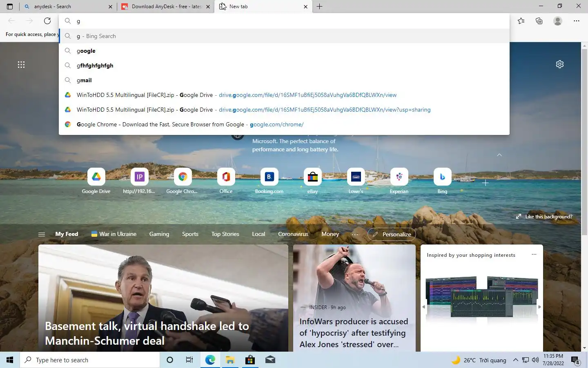Open Google Drive quick link tile
This screenshot has width=588, height=368.
pyautogui.click(x=96, y=181)
